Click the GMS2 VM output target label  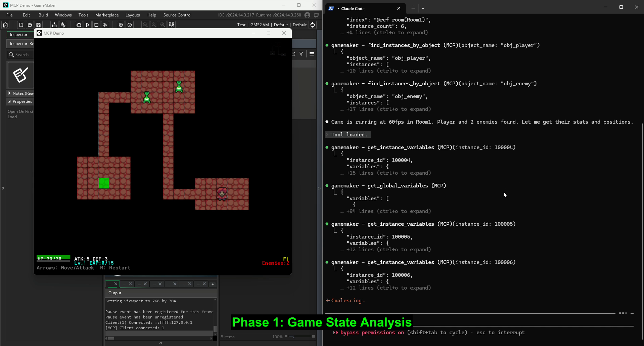coord(260,25)
